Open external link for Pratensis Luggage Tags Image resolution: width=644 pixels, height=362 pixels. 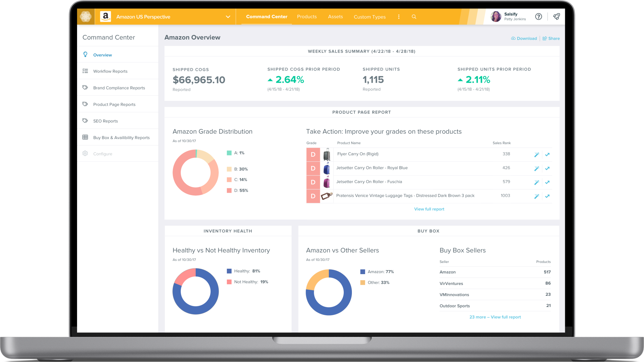point(547,196)
